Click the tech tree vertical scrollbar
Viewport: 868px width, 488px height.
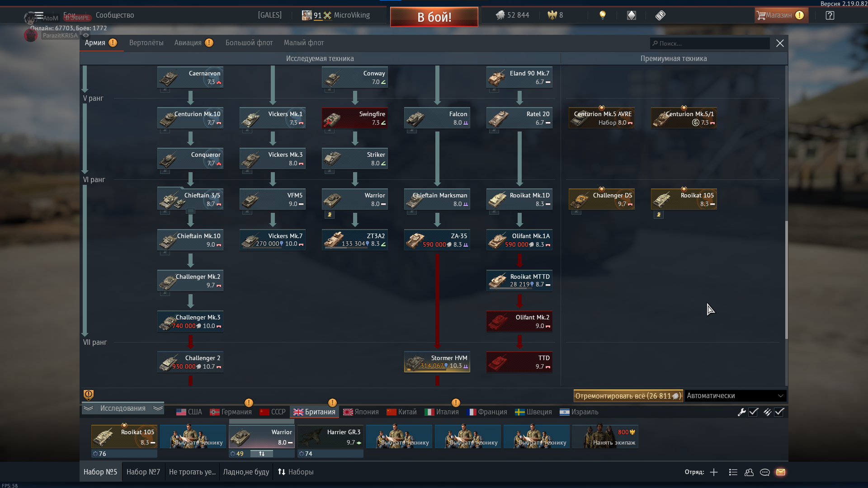[786, 280]
